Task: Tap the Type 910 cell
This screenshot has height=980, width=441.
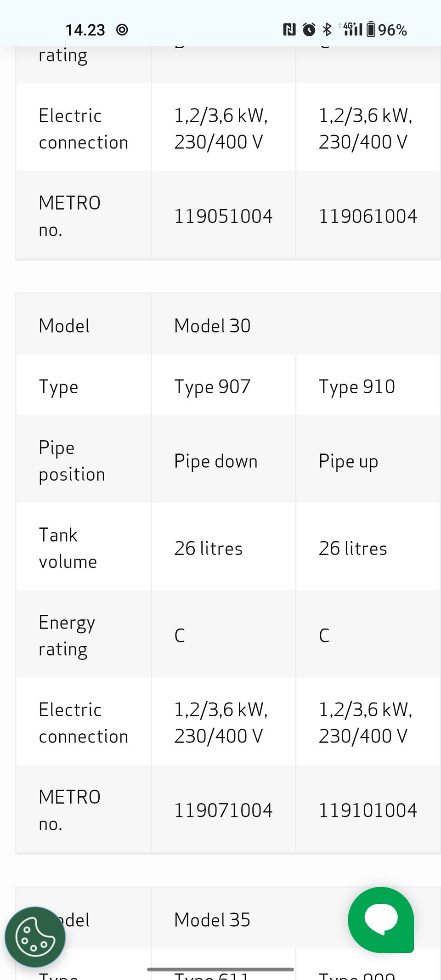Action: click(x=356, y=387)
